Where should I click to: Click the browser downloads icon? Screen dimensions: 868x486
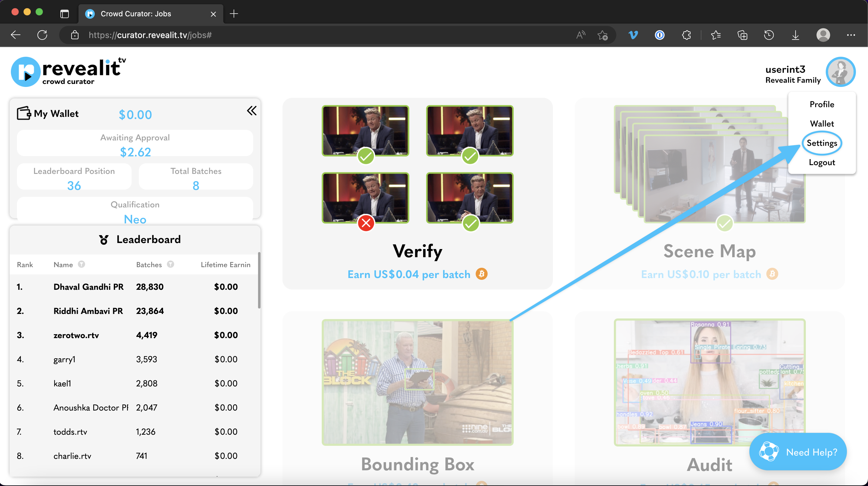(x=795, y=35)
